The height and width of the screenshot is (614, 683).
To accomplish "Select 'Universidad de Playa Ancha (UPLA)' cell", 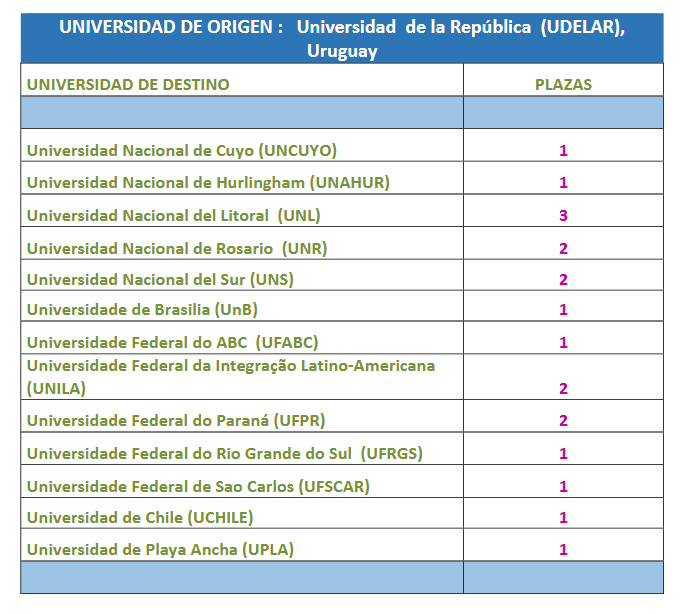I will (x=242, y=545).
